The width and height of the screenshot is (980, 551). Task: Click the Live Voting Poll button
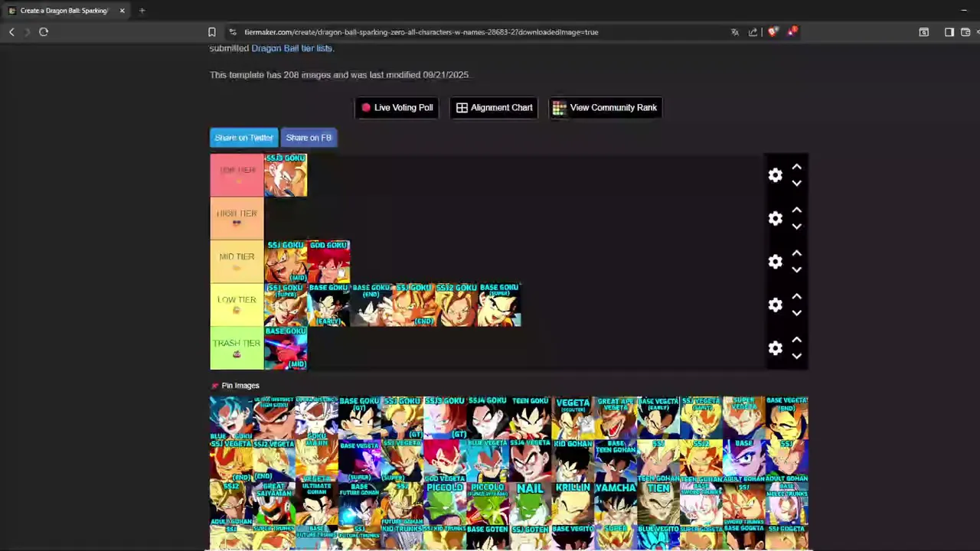tap(397, 108)
